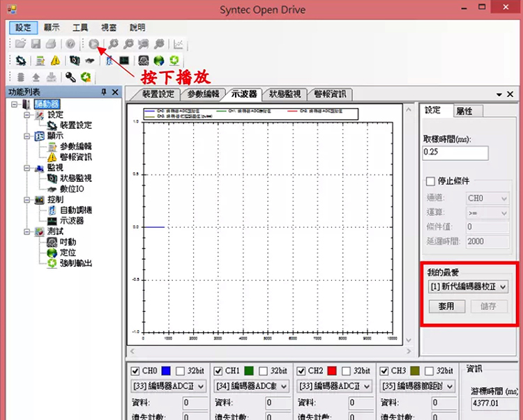Enable 32bit for CH2
Viewport: 523px width, 420px height.
[x=346, y=371]
